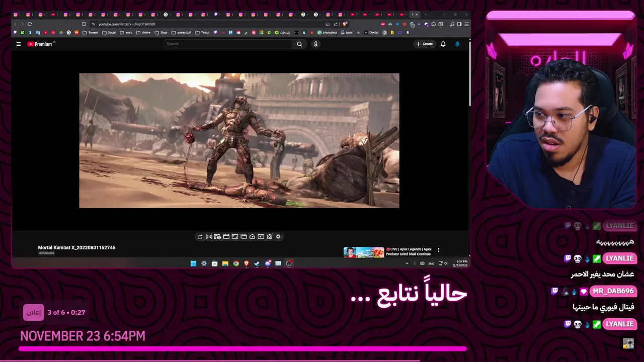Show hidden tray icons chevron

pos(407,263)
